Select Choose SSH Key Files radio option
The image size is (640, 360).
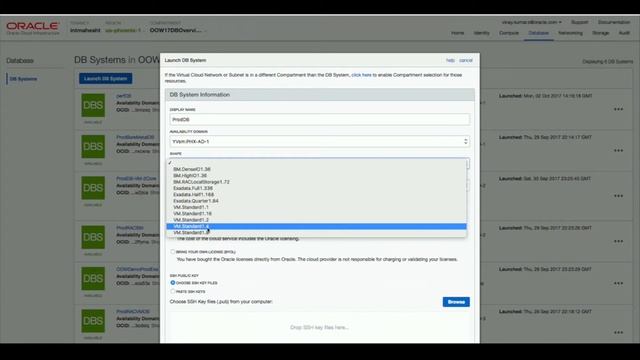(x=173, y=282)
